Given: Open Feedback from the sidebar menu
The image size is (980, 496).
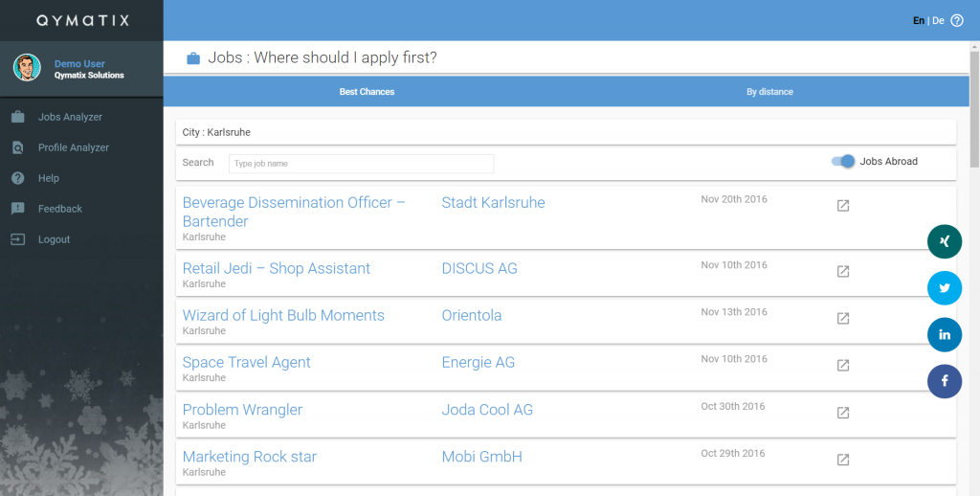Looking at the screenshot, I should coord(60,209).
